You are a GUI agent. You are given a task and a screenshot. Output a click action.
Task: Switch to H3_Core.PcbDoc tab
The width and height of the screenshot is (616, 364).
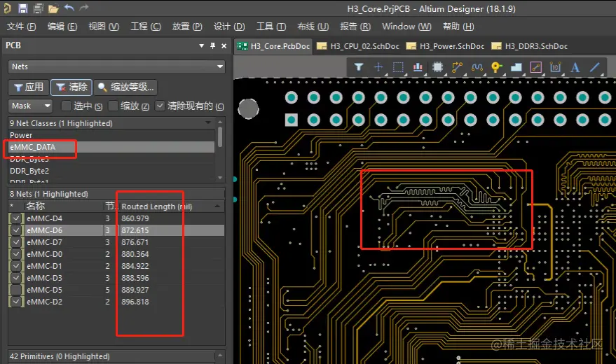click(273, 46)
